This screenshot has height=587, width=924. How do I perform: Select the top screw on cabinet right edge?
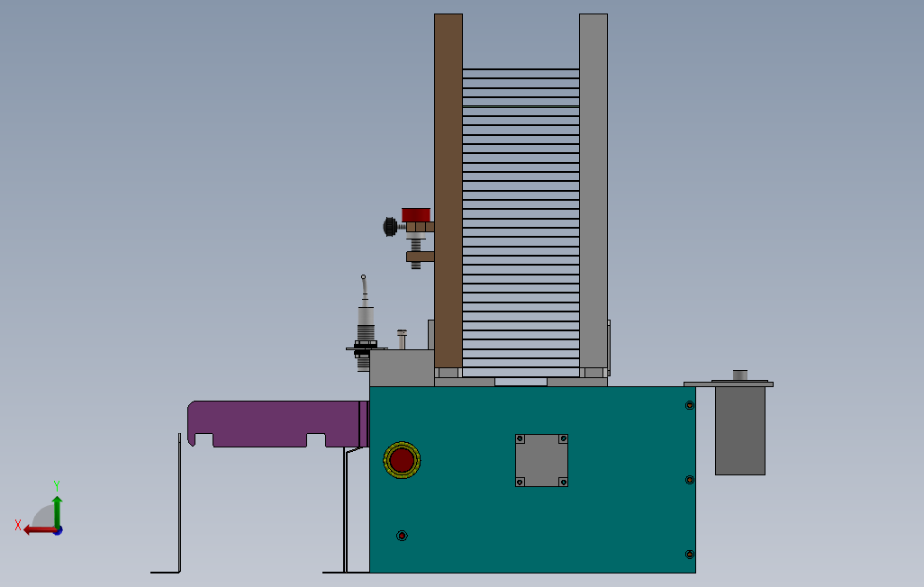point(690,405)
